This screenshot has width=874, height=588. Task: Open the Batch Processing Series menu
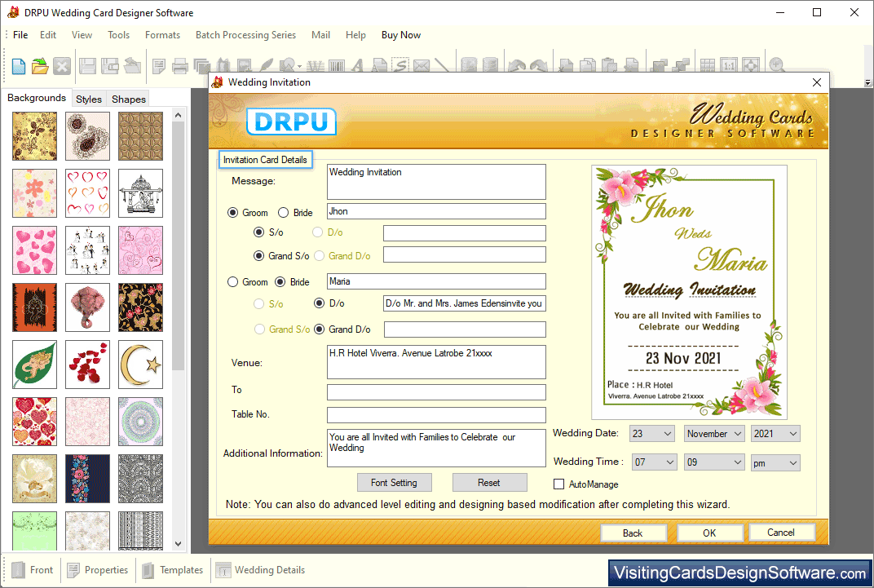245,35
